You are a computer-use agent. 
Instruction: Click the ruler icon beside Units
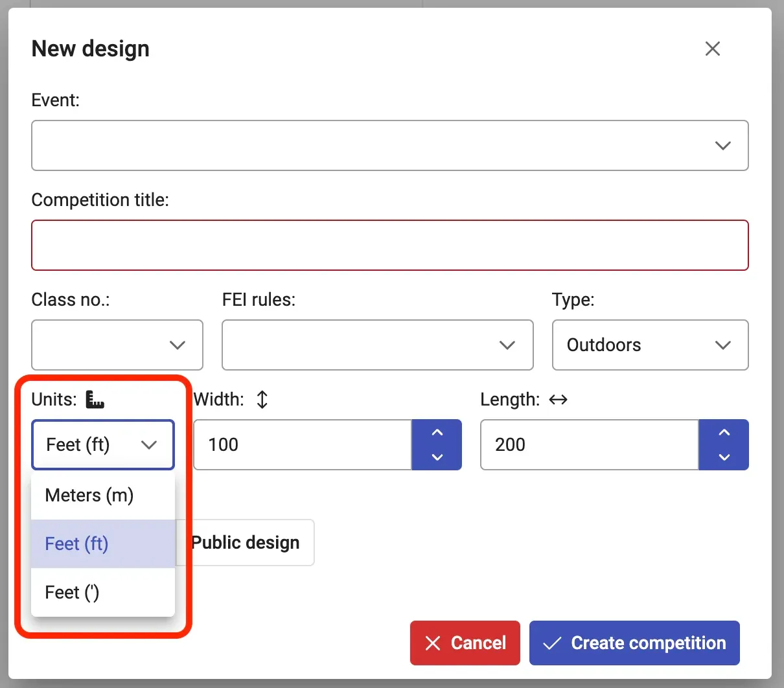95,400
